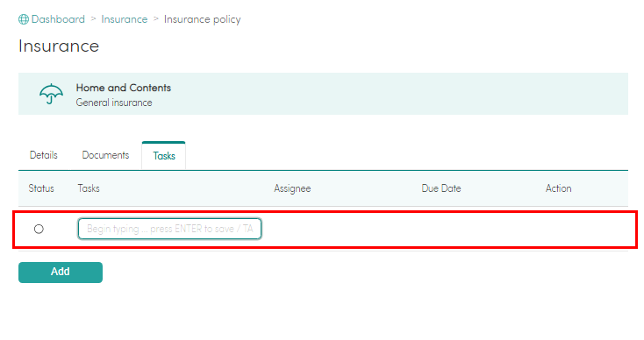Select the Tasks tab
Viewport: 644px width, 340px height.
point(164,155)
